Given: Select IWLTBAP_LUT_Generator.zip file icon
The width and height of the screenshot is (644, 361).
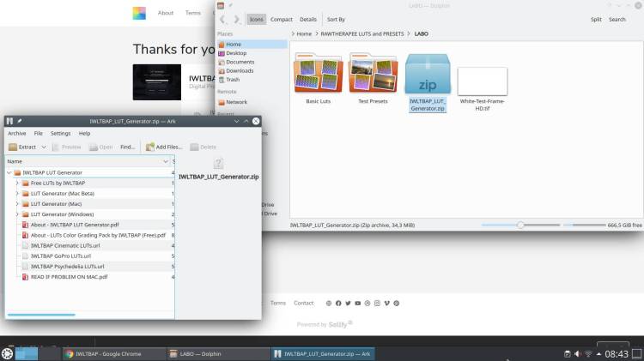Looking at the screenshot, I should pos(428,74).
